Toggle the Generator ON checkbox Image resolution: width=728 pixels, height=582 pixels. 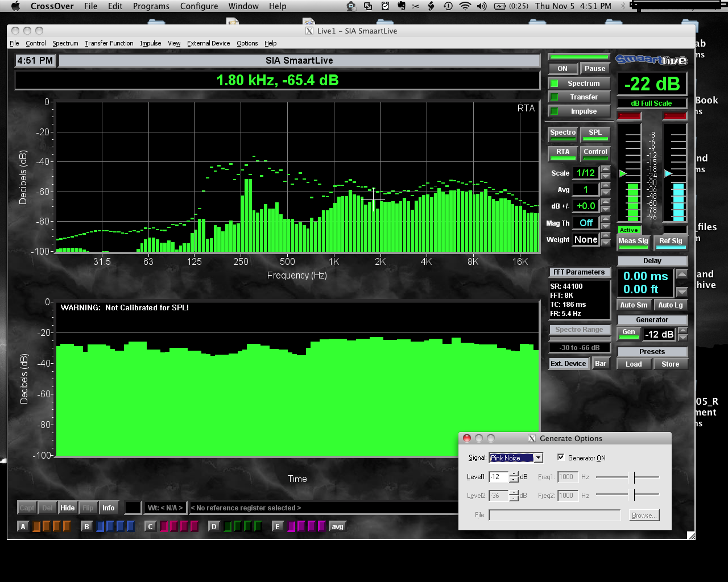[x=561, y=458]
